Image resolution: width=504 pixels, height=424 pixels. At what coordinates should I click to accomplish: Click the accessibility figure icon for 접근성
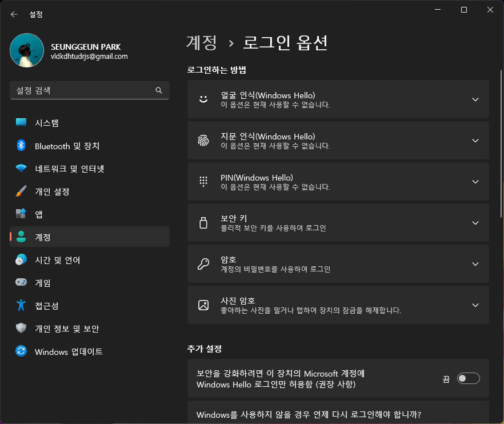coord(21,305)
